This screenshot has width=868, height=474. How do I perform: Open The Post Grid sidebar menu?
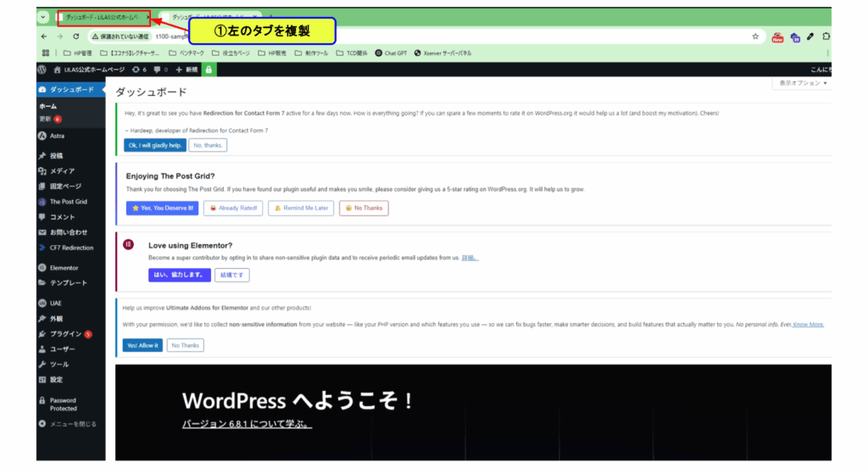click(x=71, y=202)
